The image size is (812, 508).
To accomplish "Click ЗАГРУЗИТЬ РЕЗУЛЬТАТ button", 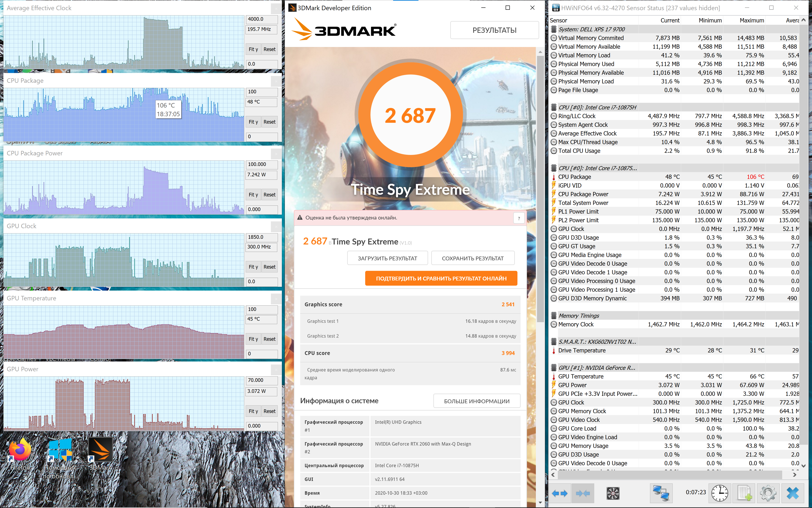I will click(x=387, y=258).
